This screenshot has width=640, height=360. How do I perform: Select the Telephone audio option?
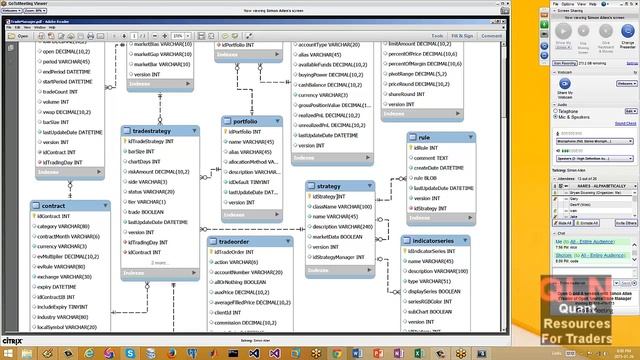(555, 111)
